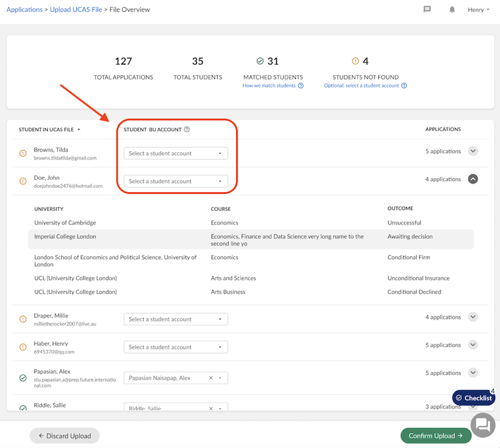The width and height of the screenshot is (500, 448).
Task: Click help icon next to select a student account
Action: [404, 86]
